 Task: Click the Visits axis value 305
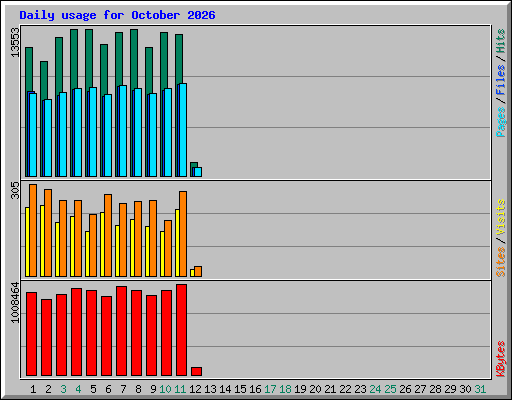pyautogui.click(x=15, y=190)
